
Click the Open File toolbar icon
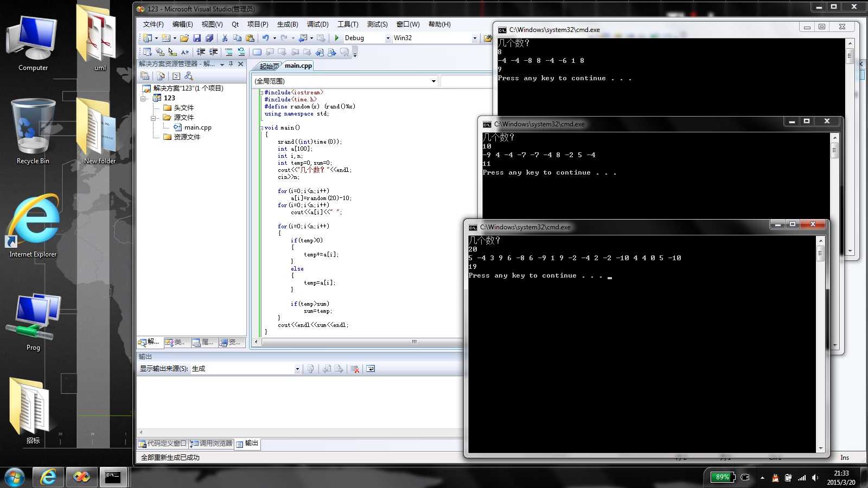tap(184, 38)
